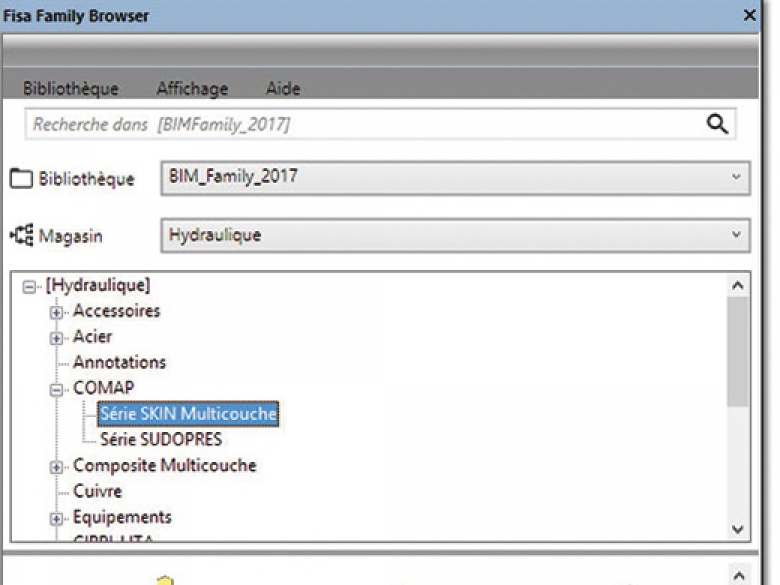Viewport: 780px width, 585px height.
Task: Select the Accessoires tree item
Action: pyautogui.click(x=116, y=311)
